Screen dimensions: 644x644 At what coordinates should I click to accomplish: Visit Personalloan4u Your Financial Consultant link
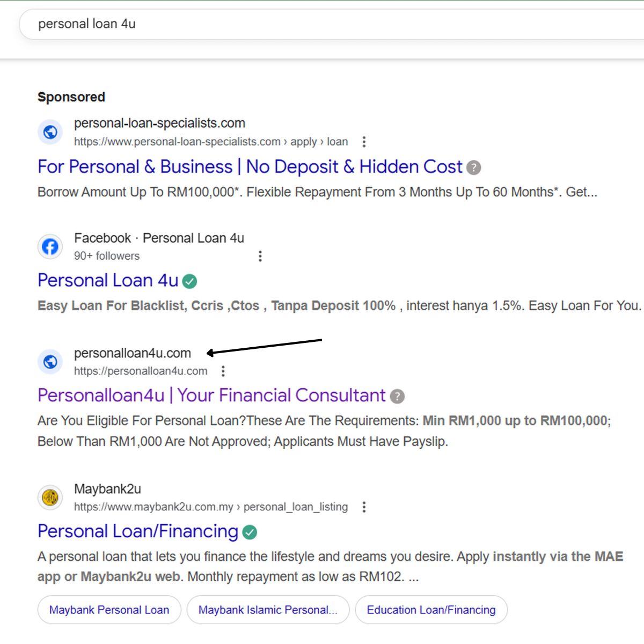pyautogui.click(x=211, y=396)
